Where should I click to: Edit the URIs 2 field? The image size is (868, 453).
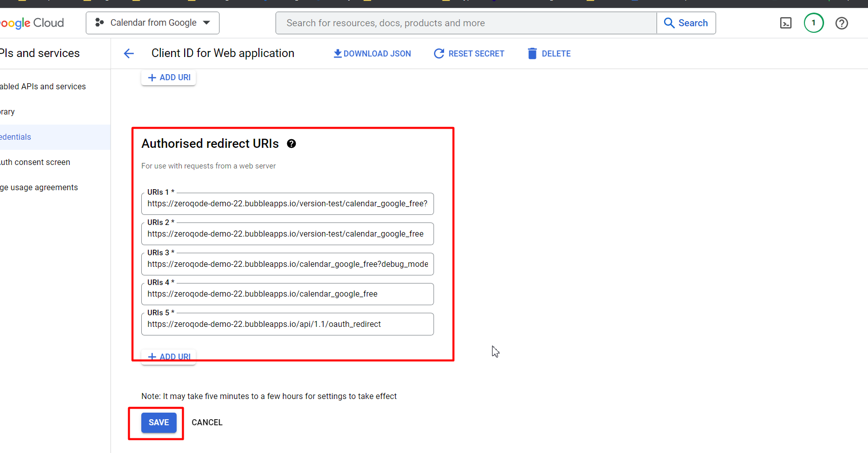tap(287, 234)
